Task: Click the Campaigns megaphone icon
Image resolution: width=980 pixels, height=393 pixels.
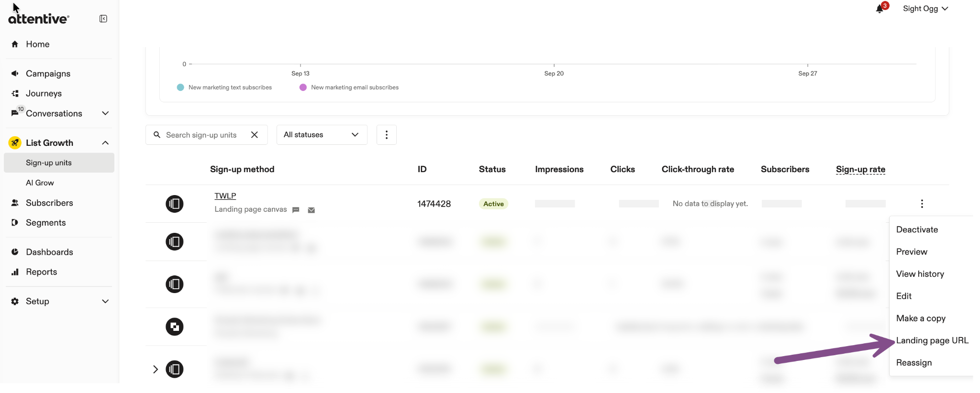Action: (15, 74)
